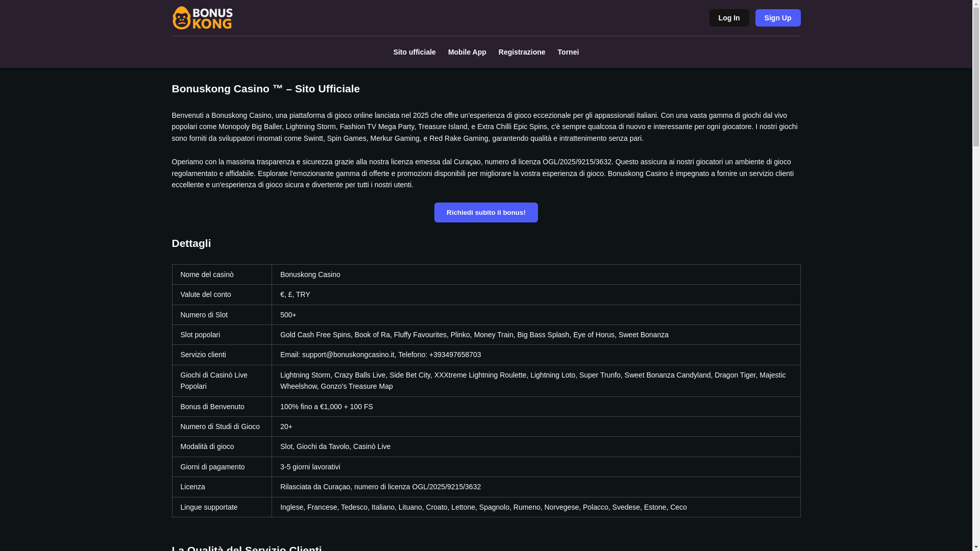Select 'Giochi di Casinò Live Popolari' label
The height and width of the screenshot is (551, 980).
point(222,381)
